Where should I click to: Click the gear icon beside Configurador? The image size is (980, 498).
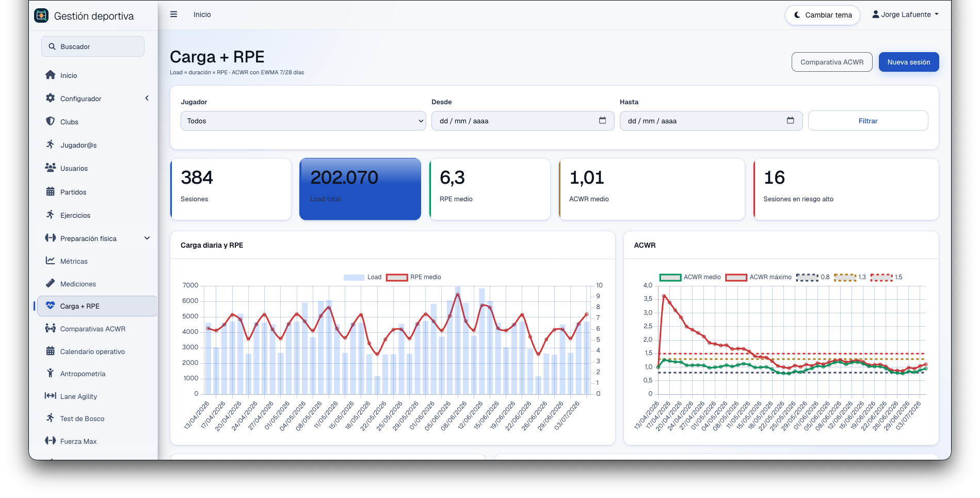[50, 98]
